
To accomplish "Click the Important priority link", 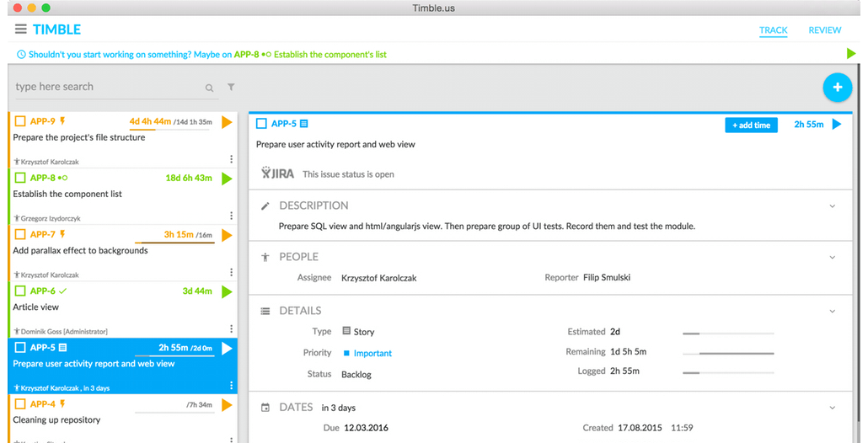I will click(x=372, y=353).
